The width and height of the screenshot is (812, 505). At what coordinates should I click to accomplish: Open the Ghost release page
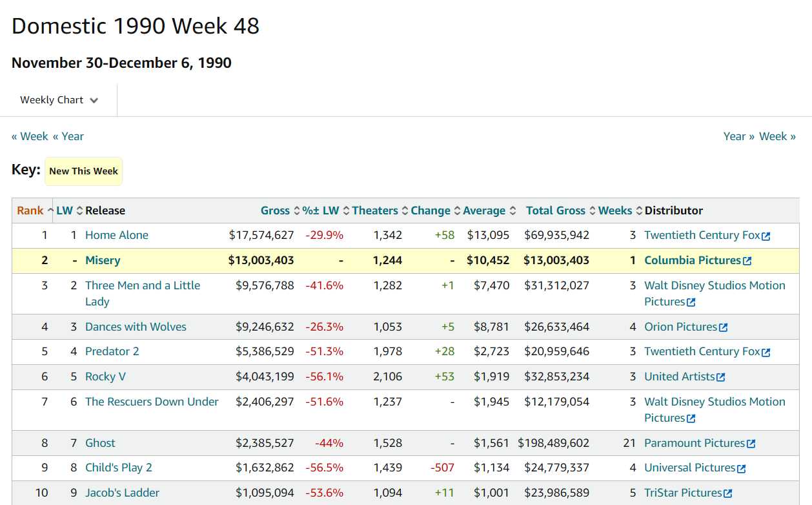(100, 443)
